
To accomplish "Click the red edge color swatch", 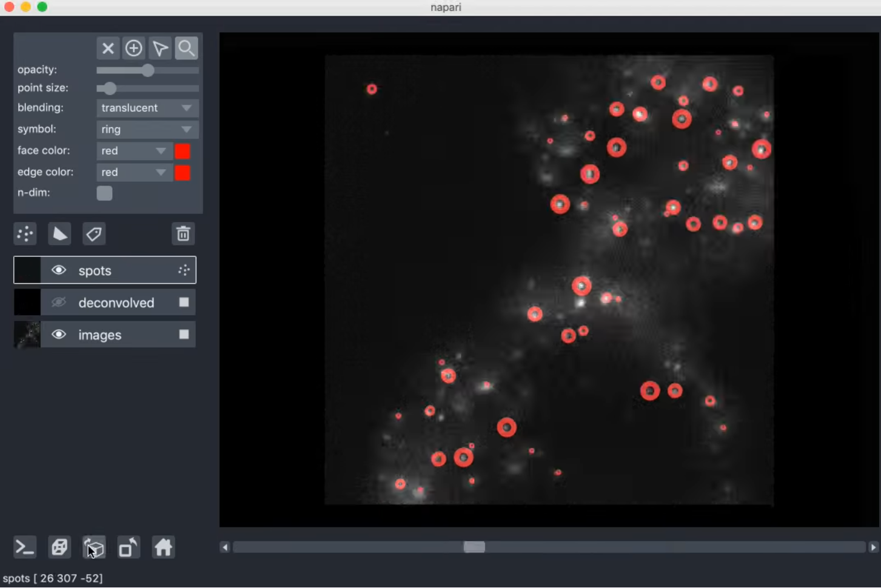I will click(183, 173).
